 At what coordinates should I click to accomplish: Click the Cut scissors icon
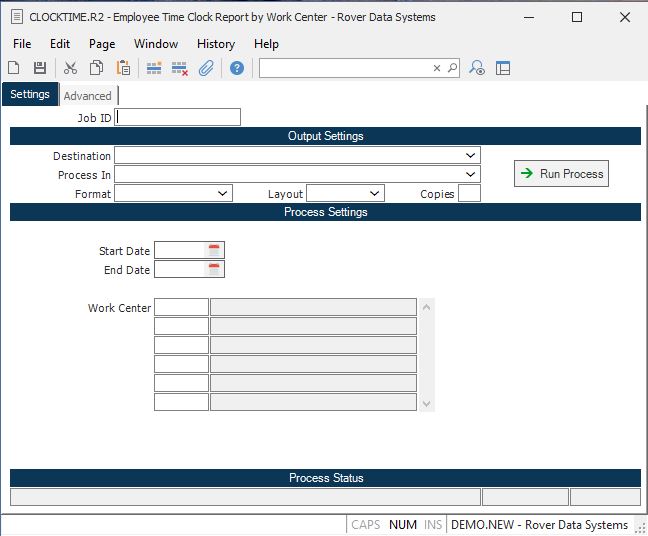coord(70,68)
